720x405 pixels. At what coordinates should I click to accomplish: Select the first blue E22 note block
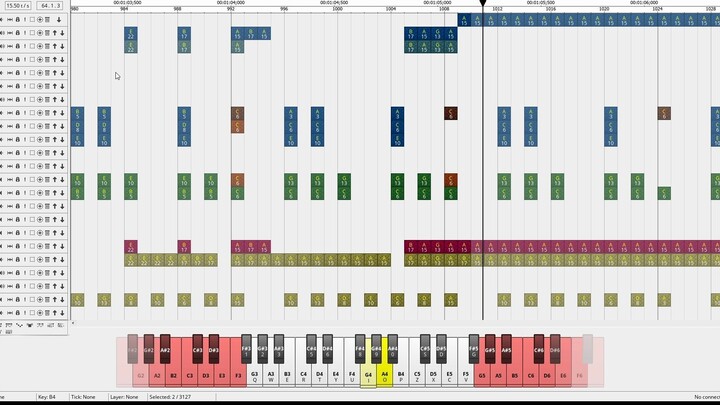pyautogui.click(x=131, y=34)
